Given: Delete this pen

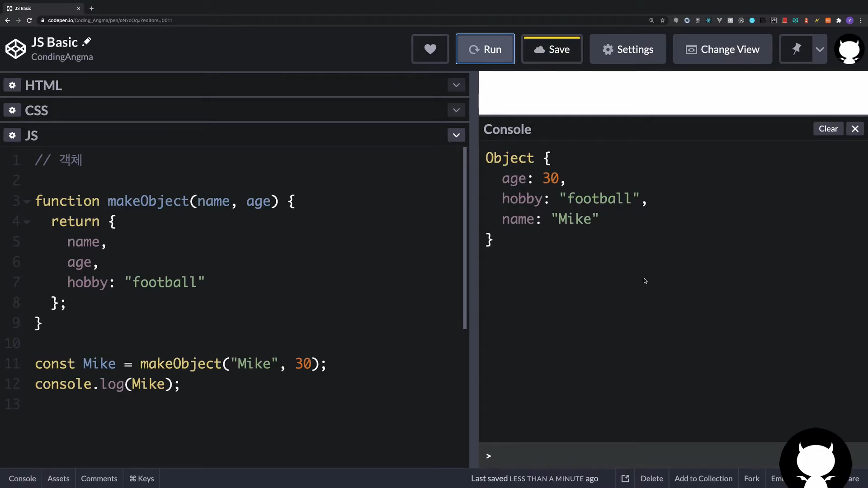Looking at the screenshot, I should [651, 478].
